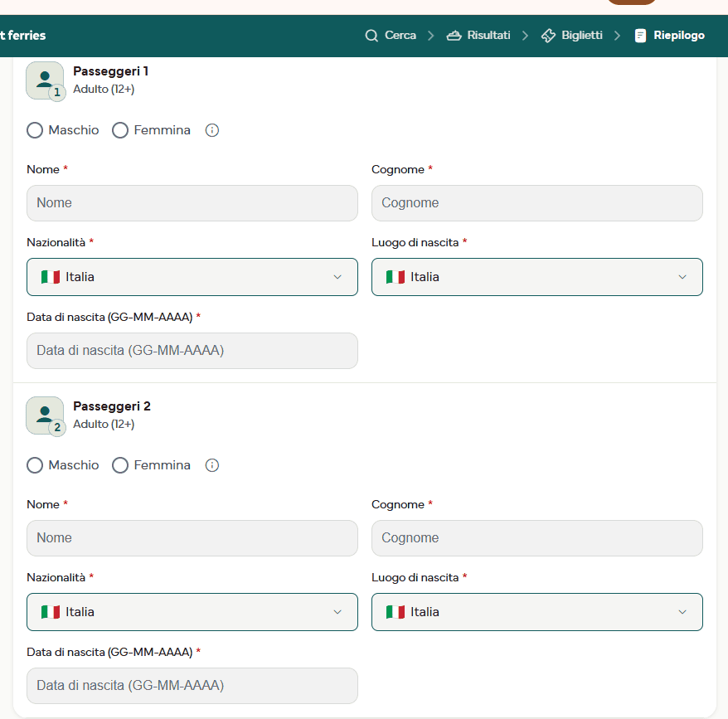Viewport: 728px width, 719px height.
Task: Focus Data di nascita field for Passeggeri 1
Action: pos(192,351)
